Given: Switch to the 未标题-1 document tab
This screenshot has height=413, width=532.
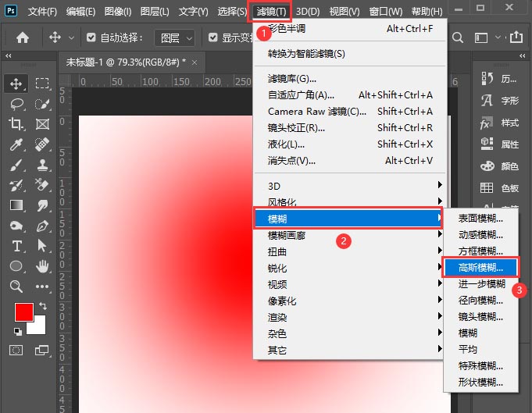Looking at the screenshot, I should 126,62.
